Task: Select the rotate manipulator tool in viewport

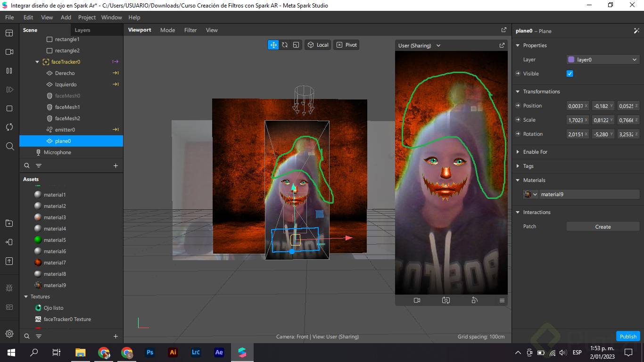Action: coord(285,45)
